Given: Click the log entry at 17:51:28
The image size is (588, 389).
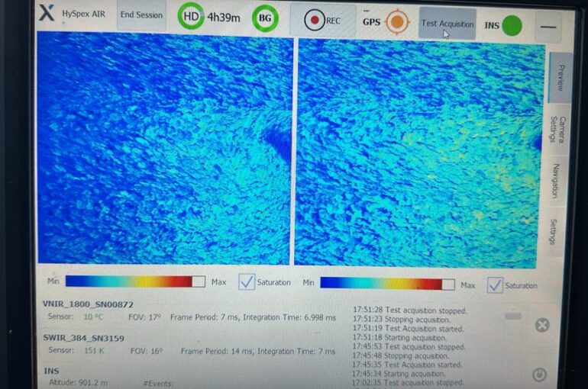Looking at the screenshot, I should (x=410, y=310).
